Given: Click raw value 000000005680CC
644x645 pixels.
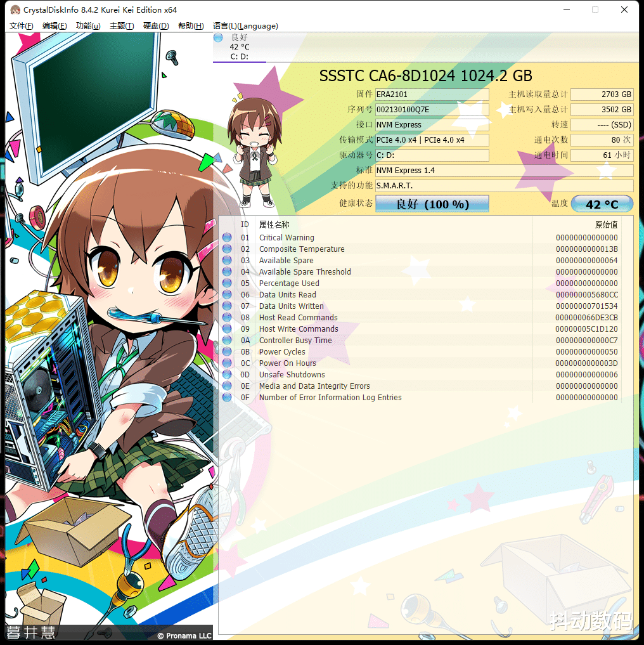Looking at the screenshot, I should coord(587,294).
